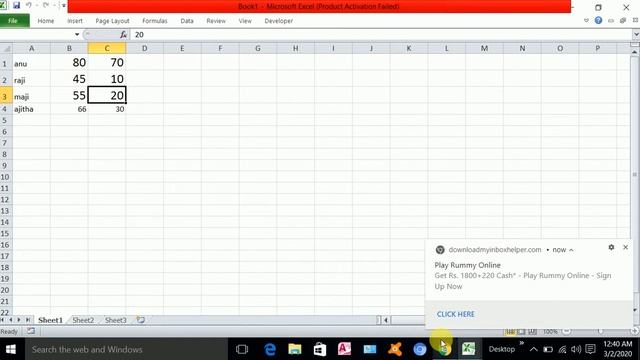This screenshot has width=640, height=360.
Task: Open File Explorer from taskbar
Action: pyautogui.click(x=295, y=349)
